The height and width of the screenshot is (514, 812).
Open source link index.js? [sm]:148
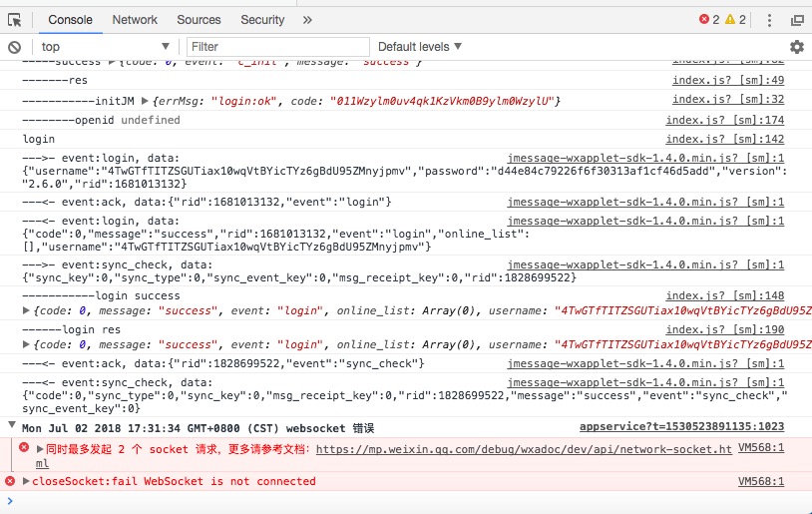(x=725, y=295)
